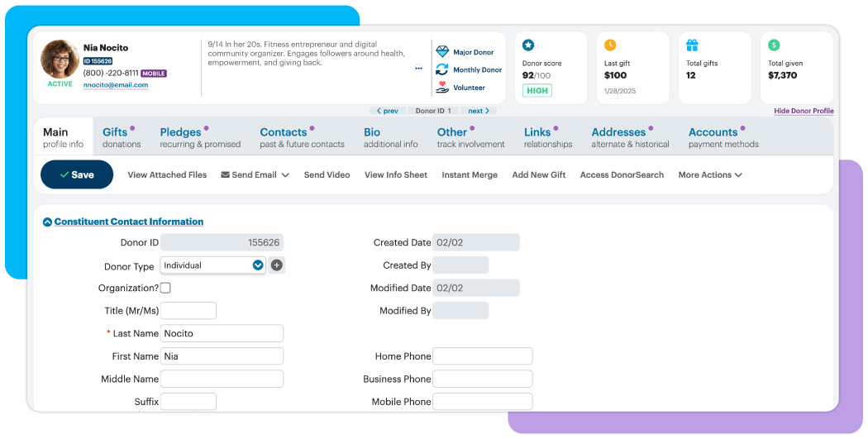This screenshot has height=439, width=868.
Task: Switch to the Gifts donations tab
Action: point(121,137)
